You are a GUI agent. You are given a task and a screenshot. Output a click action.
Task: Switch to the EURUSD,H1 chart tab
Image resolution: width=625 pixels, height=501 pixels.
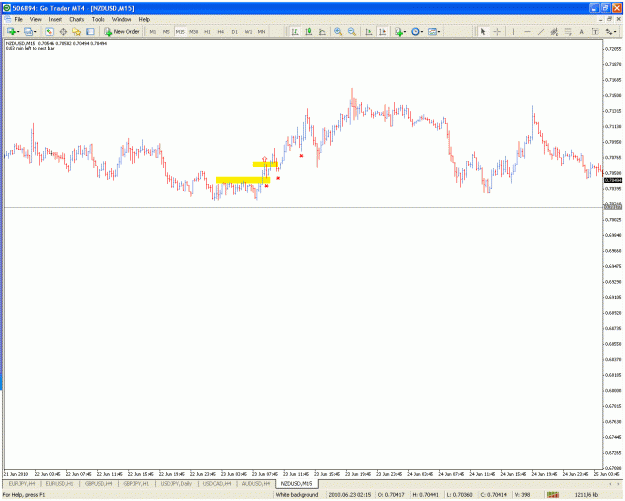click(59, 483)
